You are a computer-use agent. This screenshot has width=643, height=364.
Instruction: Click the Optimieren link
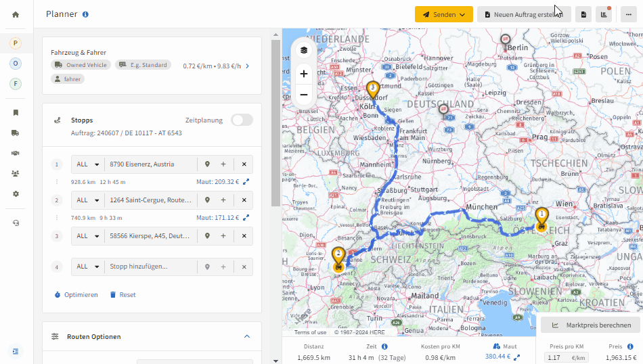[x=76, y=295]
